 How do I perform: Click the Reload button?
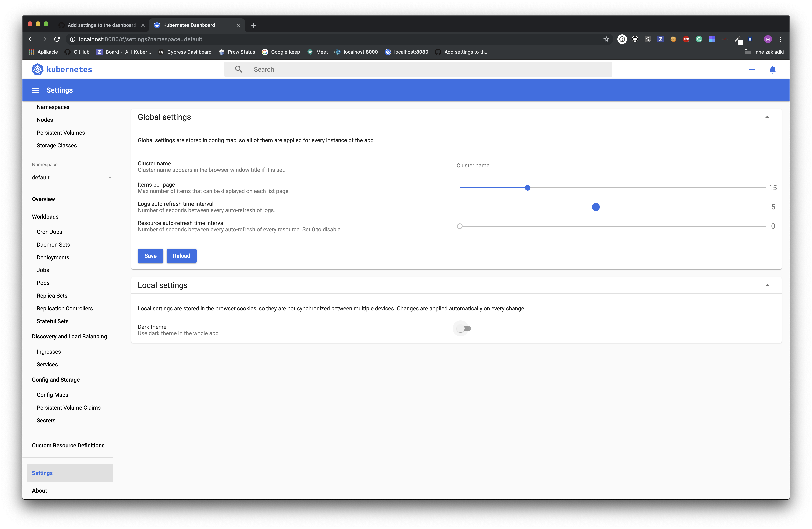[x=181, y=256]
